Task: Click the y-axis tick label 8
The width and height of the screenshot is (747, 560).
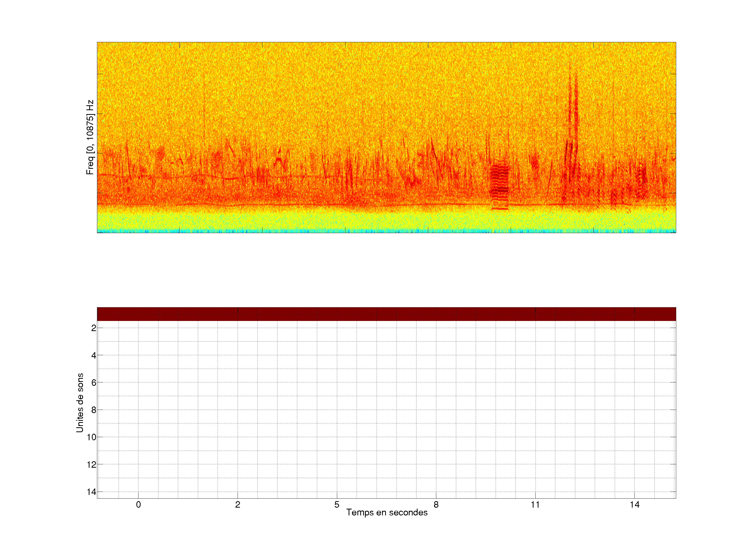Action: coord(94,410)
